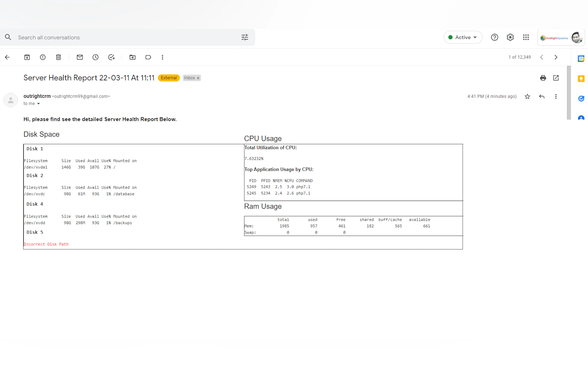The width and height of the screenshot is (588, 368).
Task: Go back to the inbox list
Action: tap(7, 57)
